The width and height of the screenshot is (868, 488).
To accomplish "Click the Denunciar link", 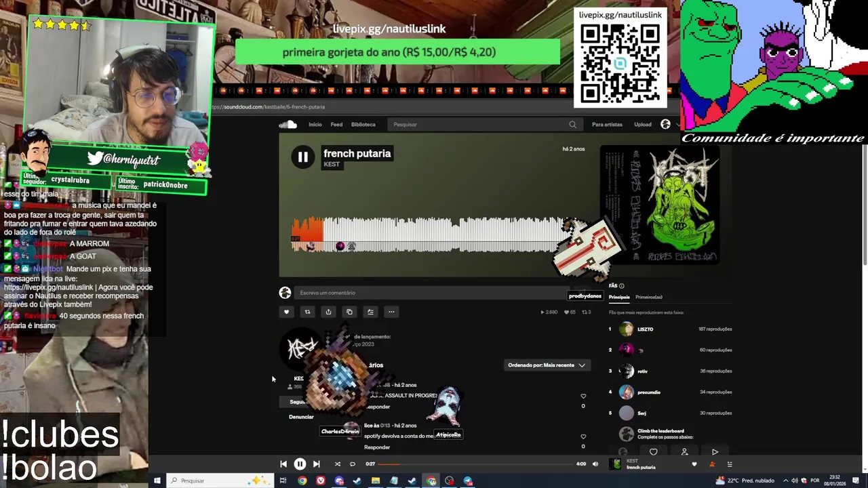I will point(301,417).
